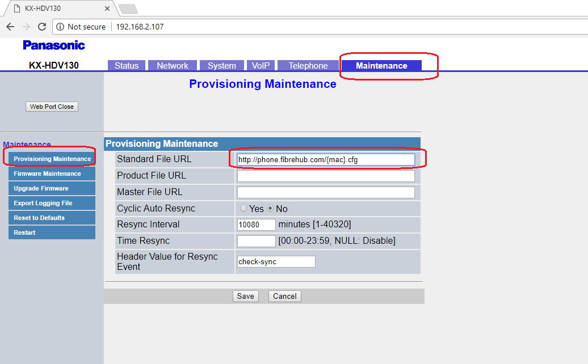Click the Standard File URL field

pos(326,160)
